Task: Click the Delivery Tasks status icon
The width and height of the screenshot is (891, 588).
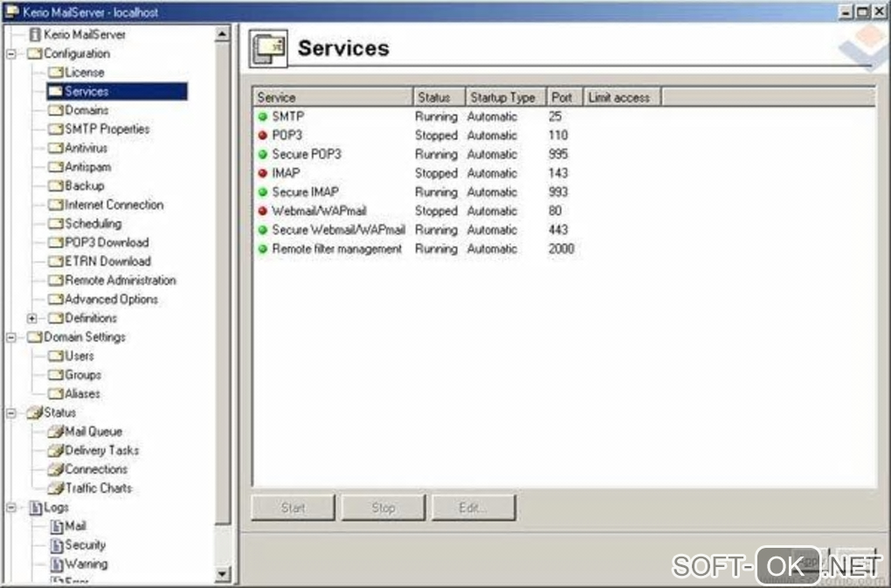Action: [x=56, y=450]
